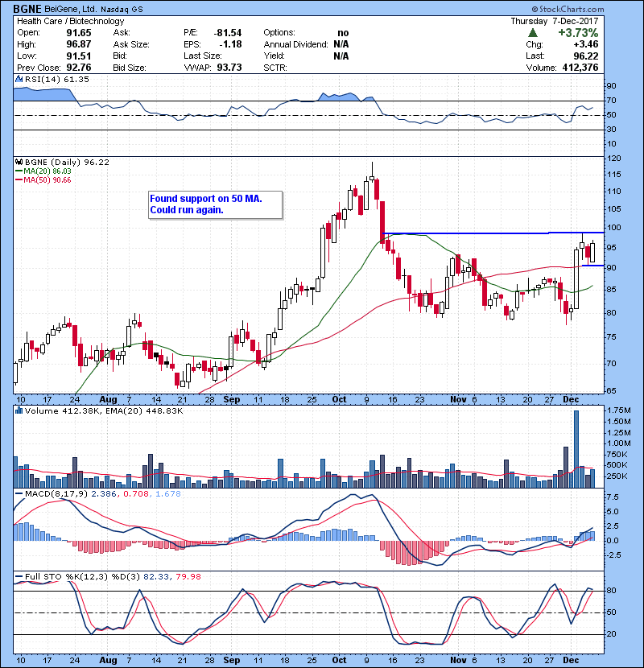
Task: Select the High value 96.87
Action: (79, 44)
